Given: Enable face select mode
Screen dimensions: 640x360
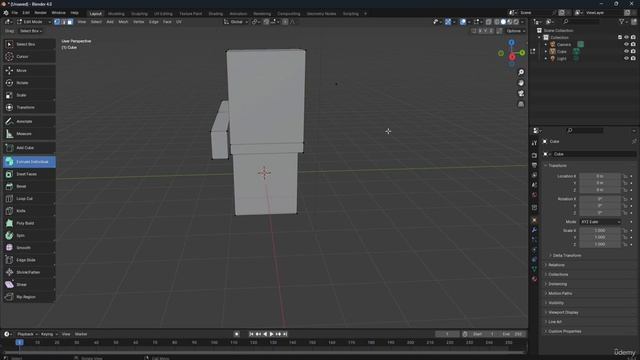Looking at the screenshot, I should tap(70, 22).
